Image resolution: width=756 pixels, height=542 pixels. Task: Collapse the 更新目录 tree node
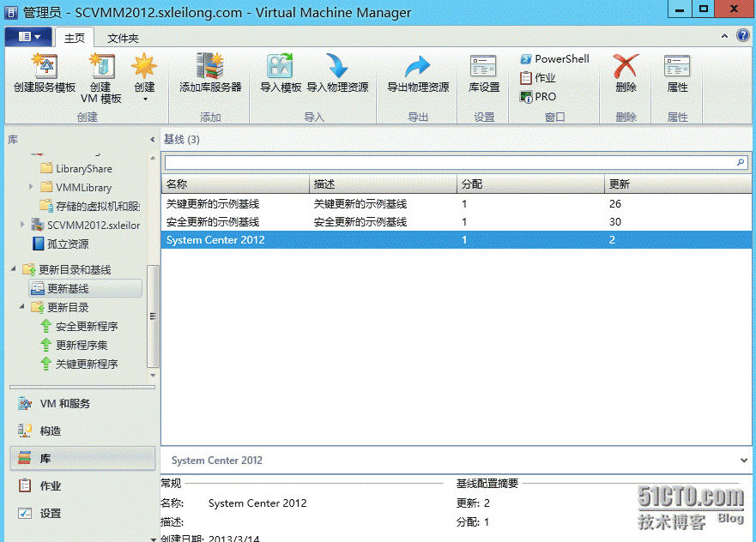pyautogui.click(x=22, y=306)
